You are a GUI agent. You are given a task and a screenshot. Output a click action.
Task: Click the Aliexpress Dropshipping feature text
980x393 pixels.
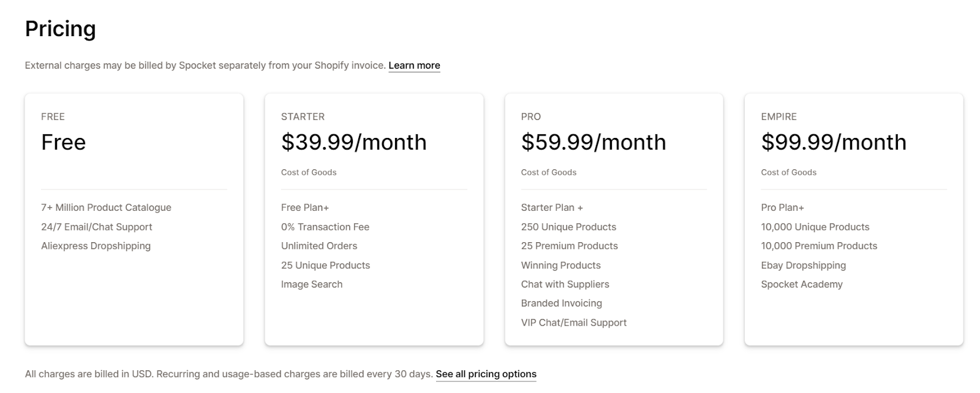96,246
